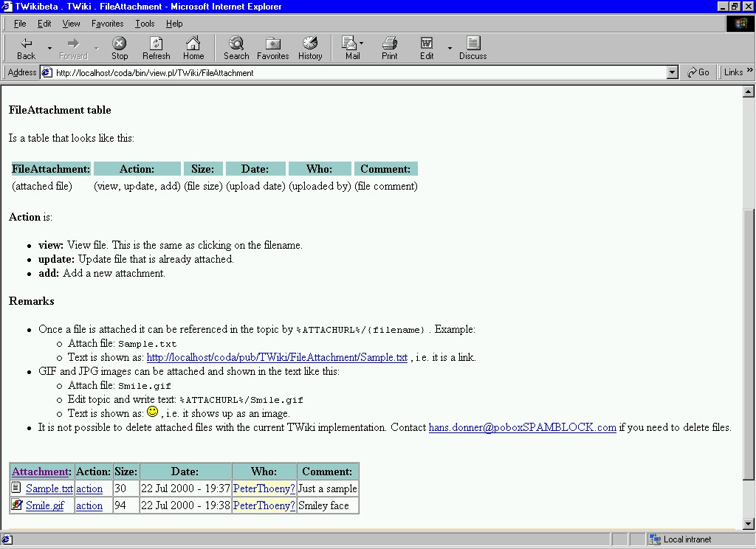Image resolution: width=756 pixels, height=549 pixels.
Task: Refresh the current page
Action: [x=156, y=48]
